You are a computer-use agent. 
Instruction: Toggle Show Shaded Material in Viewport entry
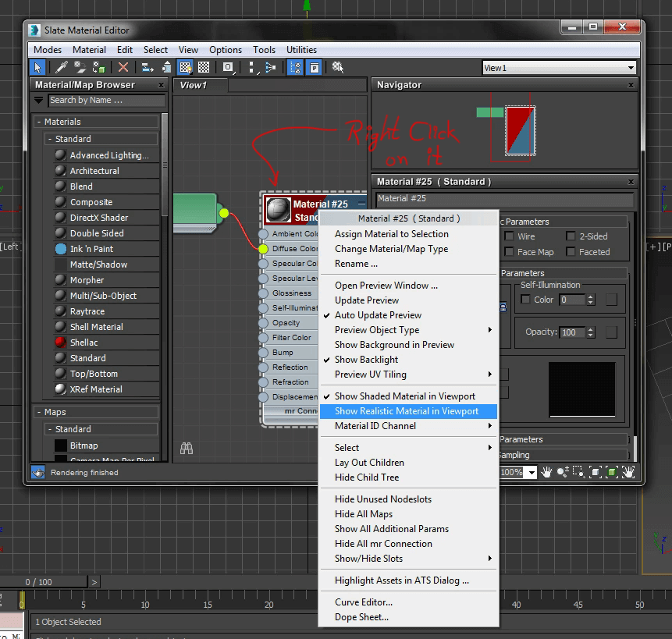(x=409, y=396)
